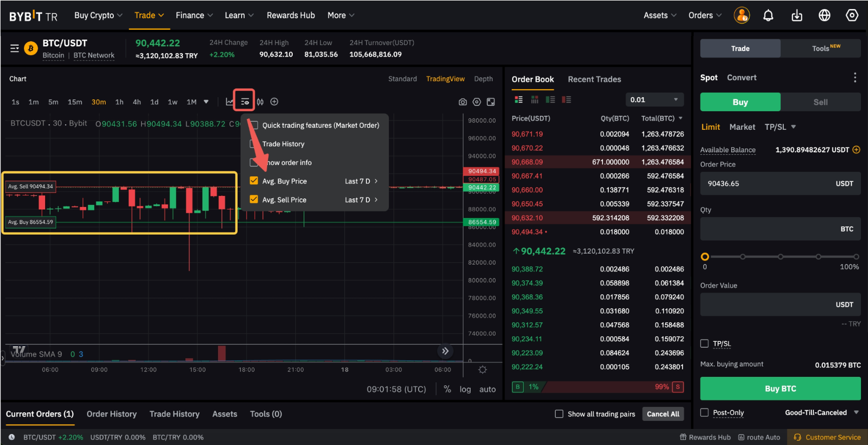Open the language globe icon
The image size is (868, 445).
coord(824,16)
